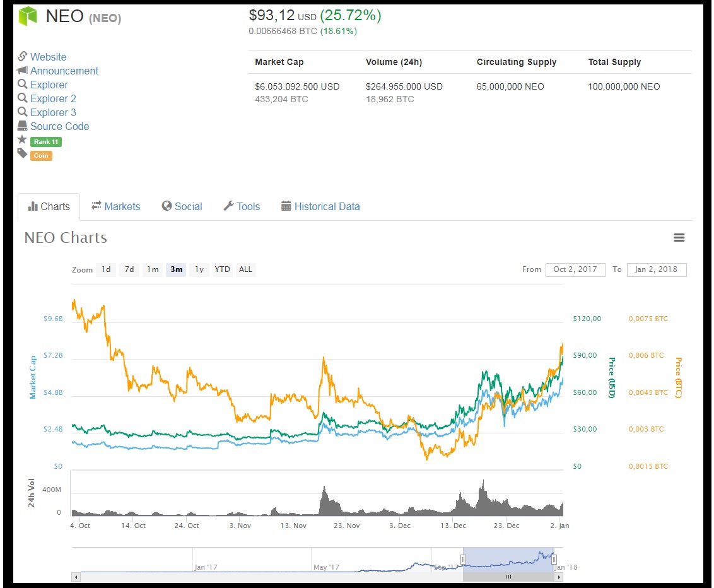
Task: Click the From date field Oct 2, 2017
Action: [x=575, y=269]
